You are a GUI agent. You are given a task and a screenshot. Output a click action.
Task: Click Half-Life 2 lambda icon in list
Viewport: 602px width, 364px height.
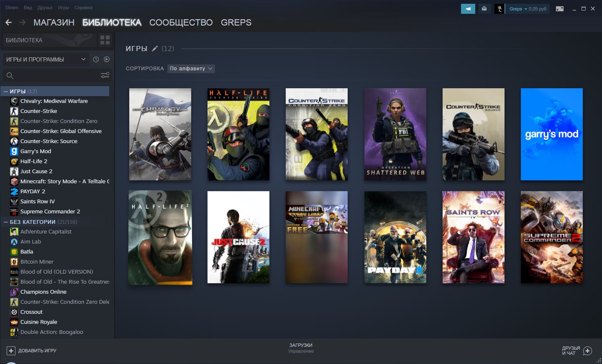coord(14,161)
